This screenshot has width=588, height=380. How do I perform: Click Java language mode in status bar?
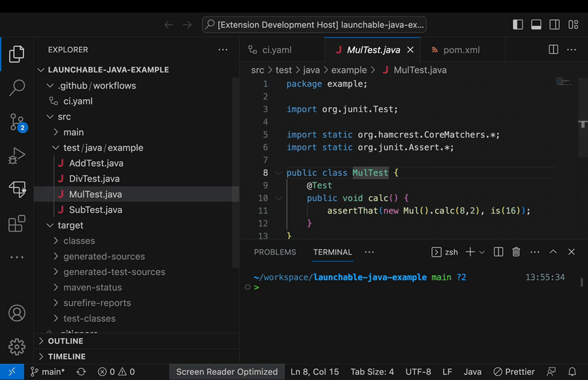(x=472, y=372)
